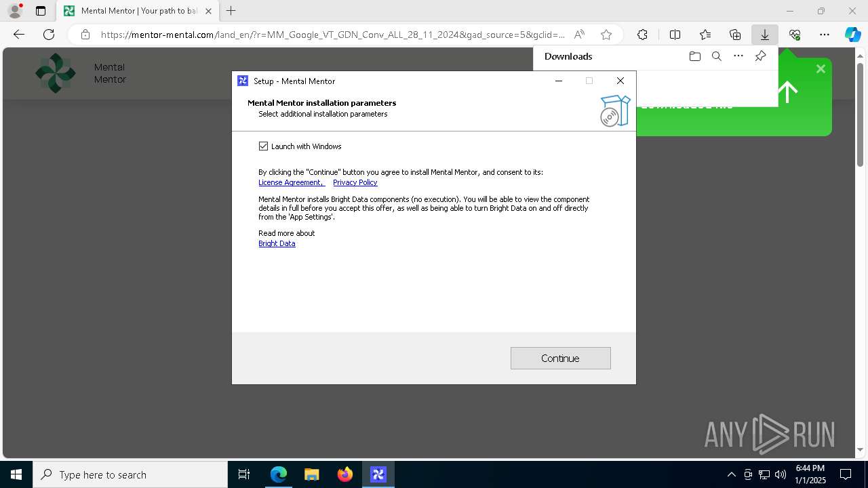Image resolution: width=868 pixels, height=488 pixels.
Task: Minimize the Setup - Mental Mentor window
Action: [559, 81]
